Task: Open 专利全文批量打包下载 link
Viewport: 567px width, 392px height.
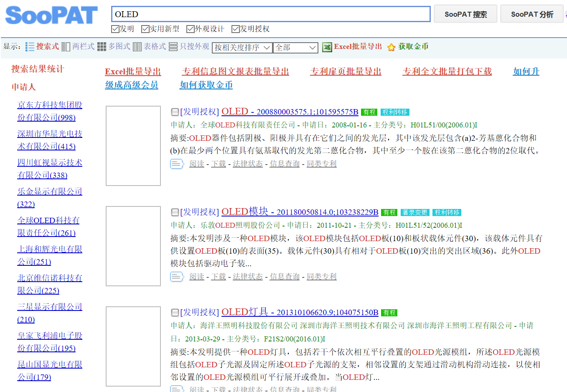Action: coord(447,71)
